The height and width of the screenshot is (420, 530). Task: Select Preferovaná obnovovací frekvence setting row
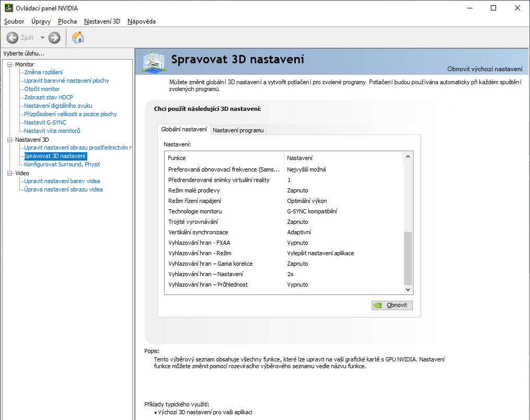coord(284,169)
